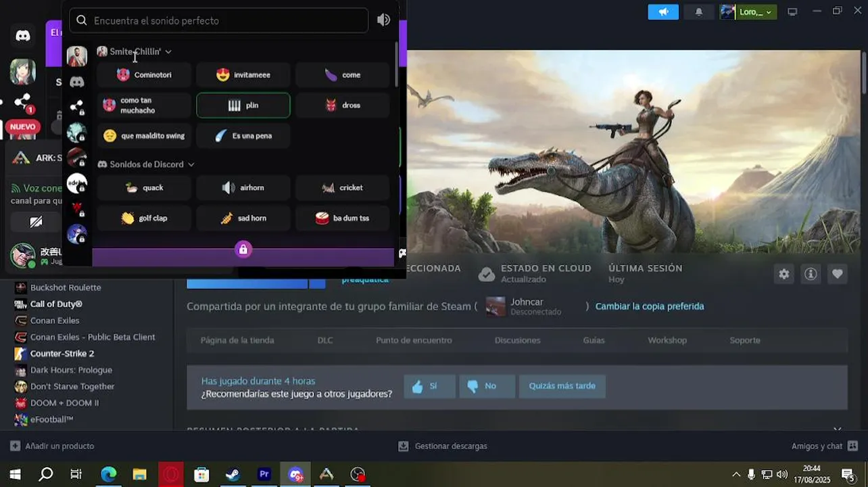
Task: Play the Cominotori sound
Action: point(144,75)
